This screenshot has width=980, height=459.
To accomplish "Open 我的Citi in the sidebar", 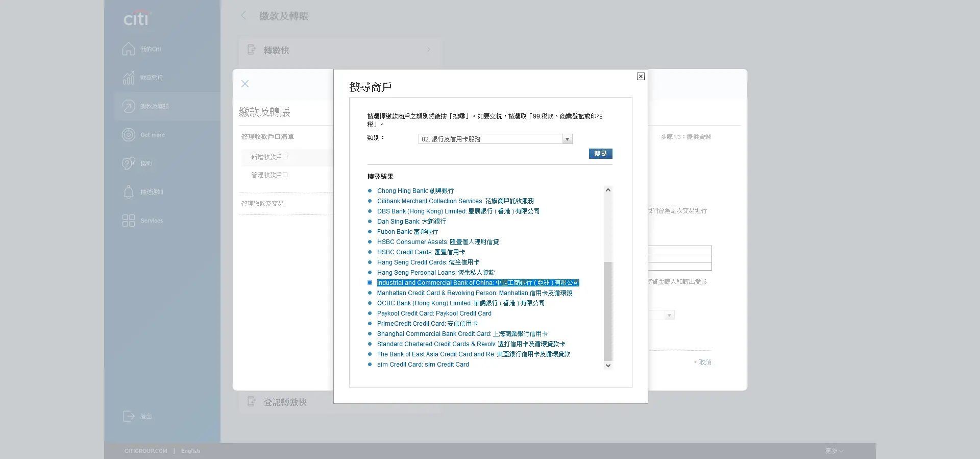I will click(151, 50).
